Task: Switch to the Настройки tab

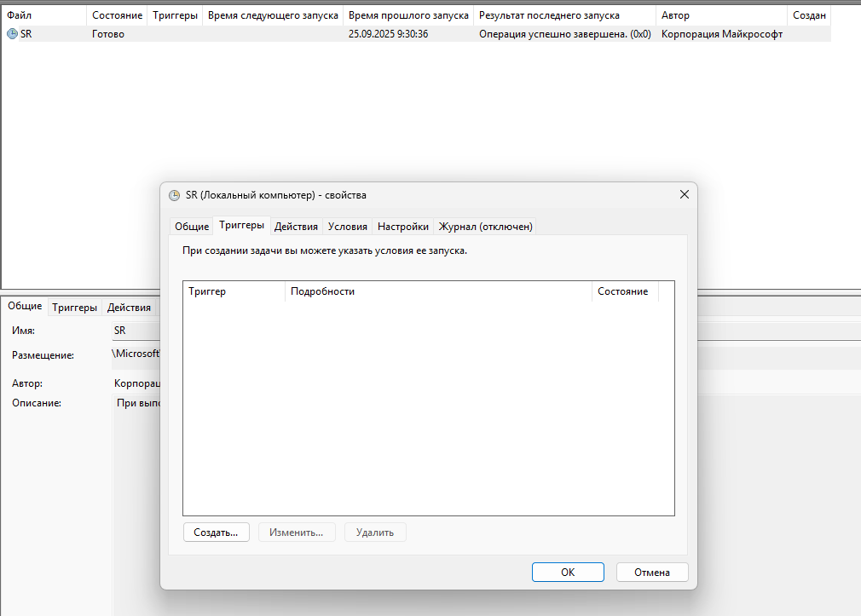Action: tap(403, 226)
